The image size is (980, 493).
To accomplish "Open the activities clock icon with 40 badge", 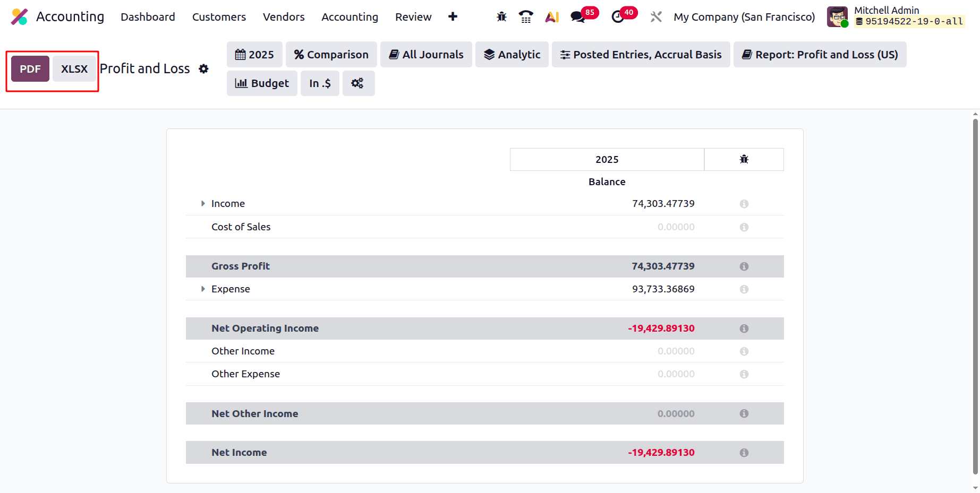I will click(617, 16).
